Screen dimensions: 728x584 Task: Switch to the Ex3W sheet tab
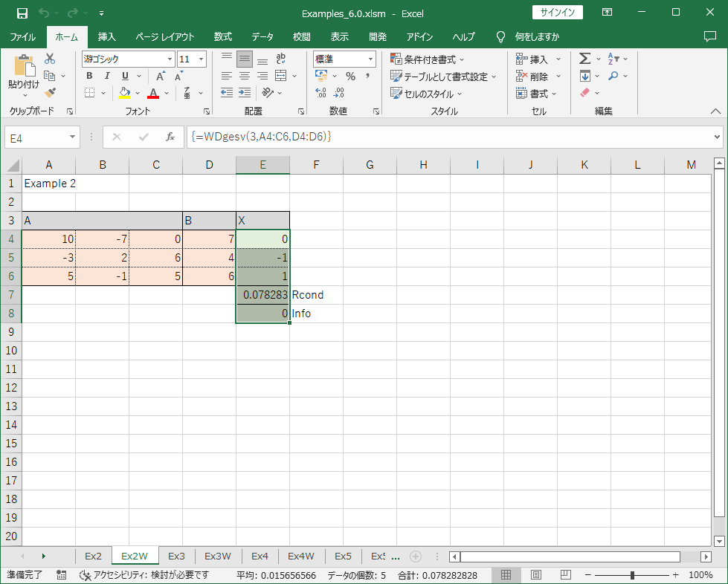[x=218, y=556]
